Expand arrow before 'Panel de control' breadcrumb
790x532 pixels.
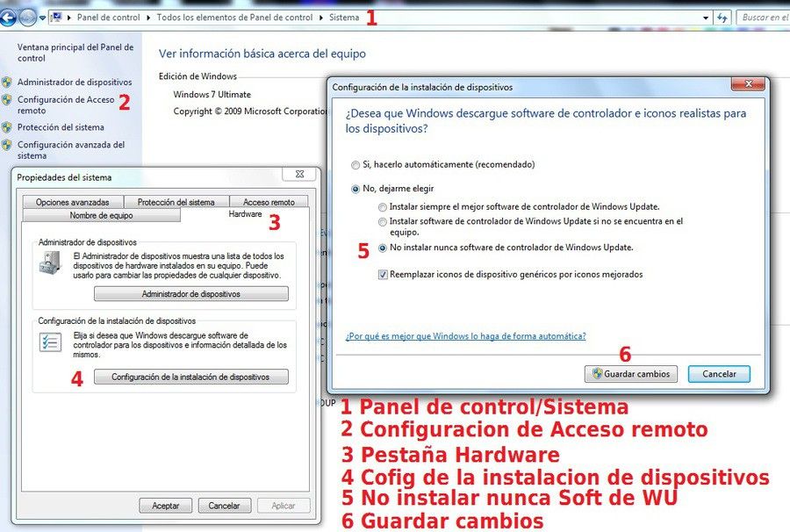(69, 18)
